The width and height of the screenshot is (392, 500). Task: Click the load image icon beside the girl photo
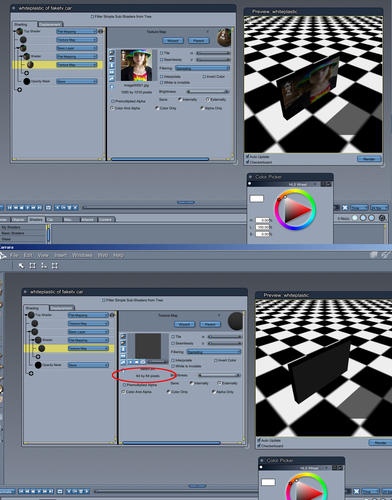(x=112, y=53)
